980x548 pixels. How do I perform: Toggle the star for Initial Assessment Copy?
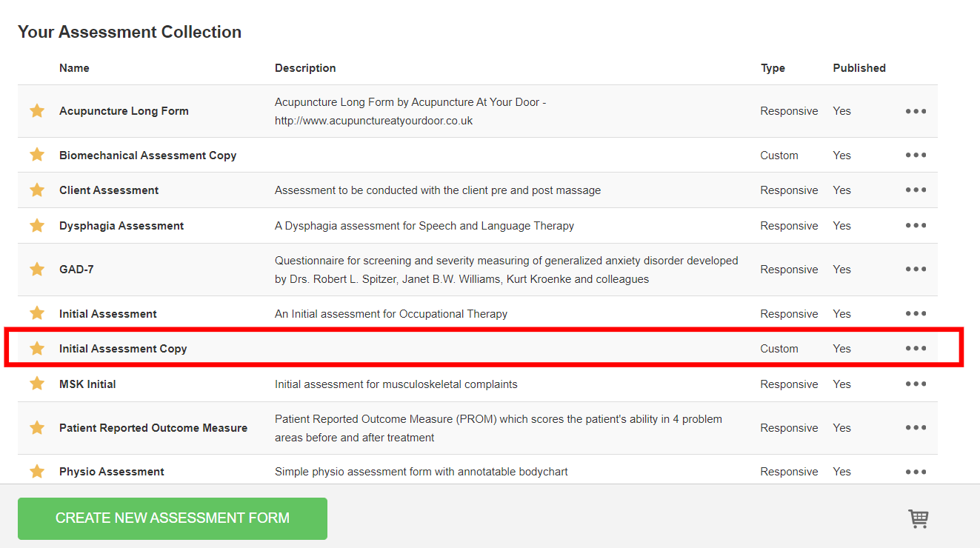click(x=37, y=349)
